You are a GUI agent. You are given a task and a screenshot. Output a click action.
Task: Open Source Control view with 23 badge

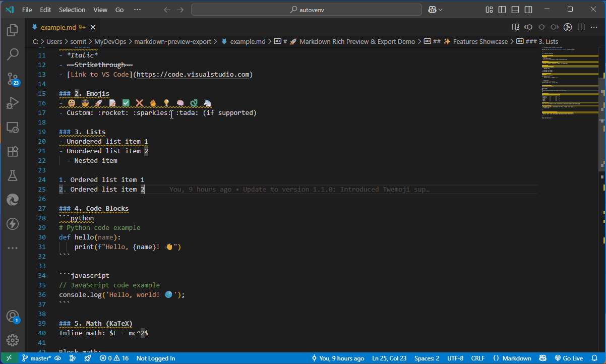pos(13,79)
